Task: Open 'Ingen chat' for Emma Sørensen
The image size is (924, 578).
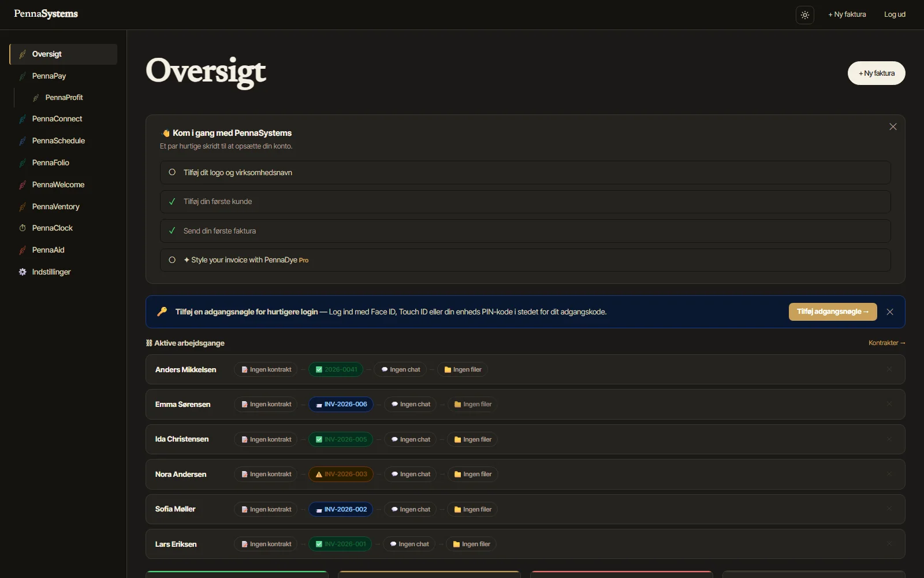Action: (x=411, y=405)
